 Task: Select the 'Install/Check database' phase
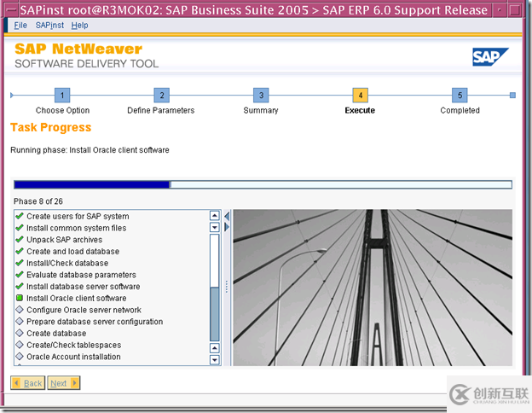[67, 263]
